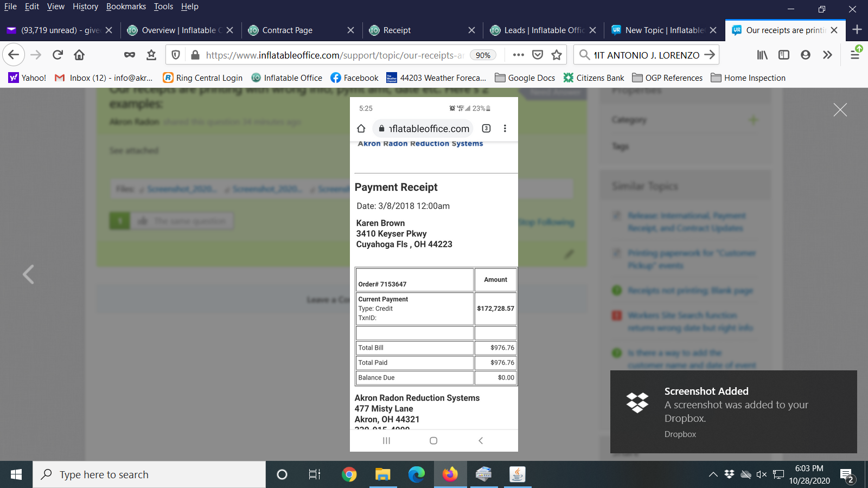The image size is (868, 488).
Task: Open the Firefox library icon
Action: pyautogui.click(x=762, y=55)
